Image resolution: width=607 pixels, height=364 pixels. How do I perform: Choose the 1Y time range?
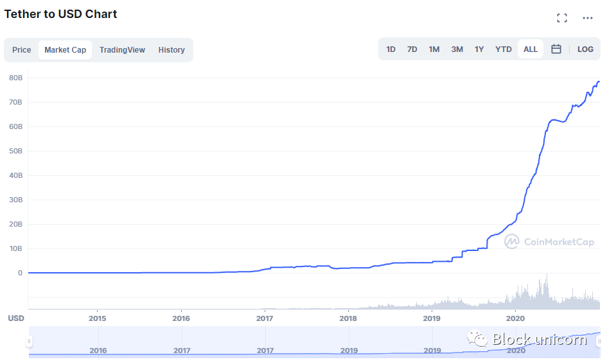(x=479, y=49)
